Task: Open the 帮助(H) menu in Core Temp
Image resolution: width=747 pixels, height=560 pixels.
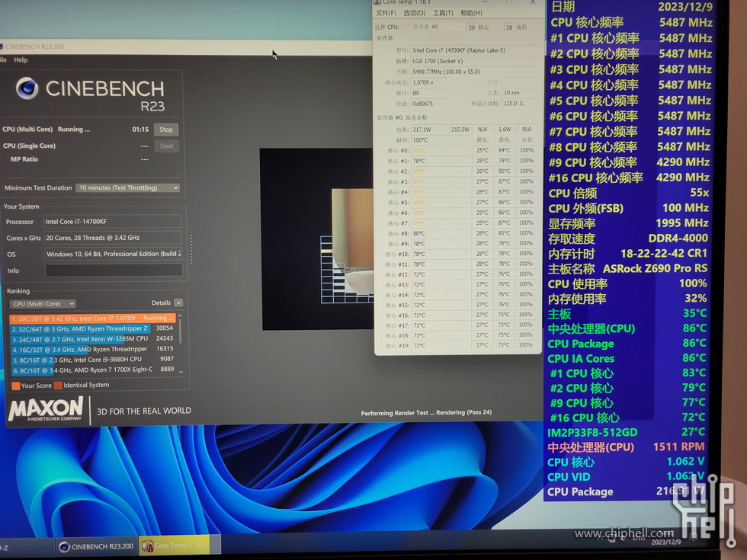Action: point(471,13)
